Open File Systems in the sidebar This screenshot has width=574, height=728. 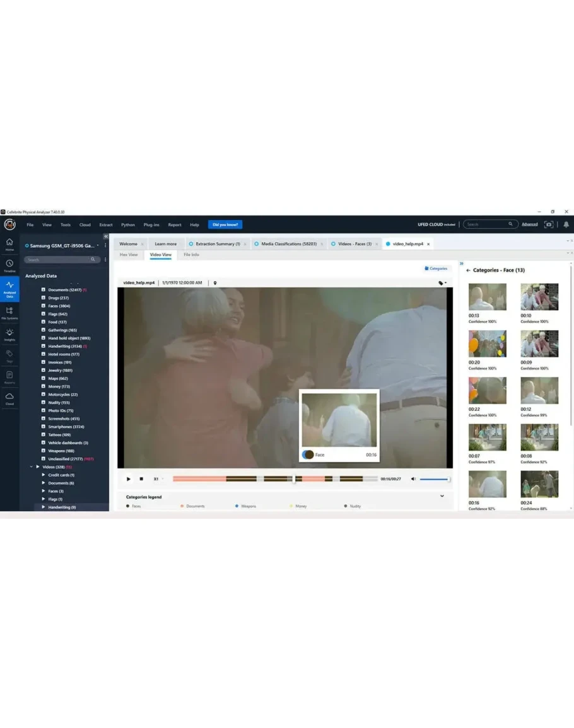click(9, 312)
